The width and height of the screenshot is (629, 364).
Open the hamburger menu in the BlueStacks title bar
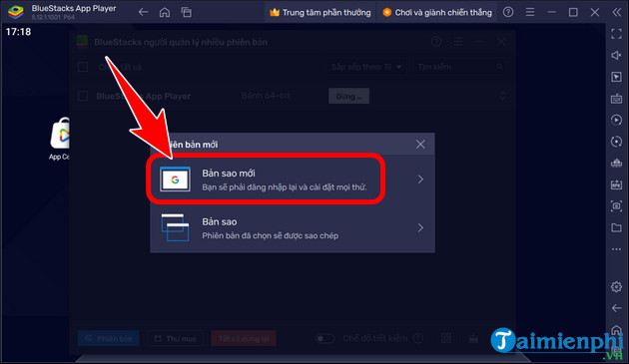click(x=530, y=12)
